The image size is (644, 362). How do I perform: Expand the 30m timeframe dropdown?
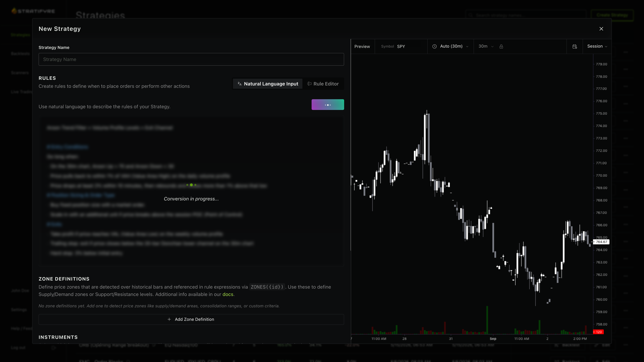click(x=486, y=46)
